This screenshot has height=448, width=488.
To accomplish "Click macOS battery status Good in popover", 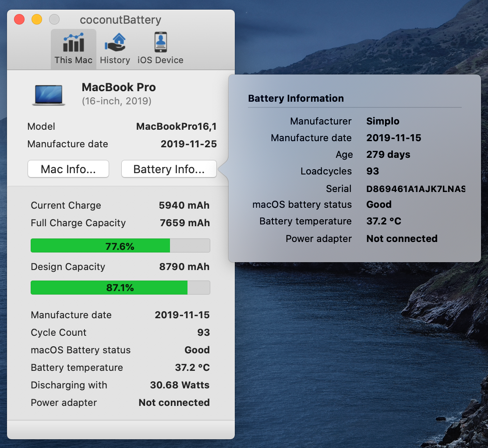I will (379, 205).
